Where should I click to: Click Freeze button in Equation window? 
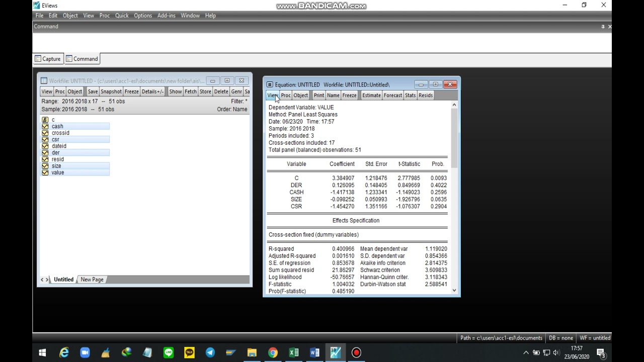click(x=349, y=96)
